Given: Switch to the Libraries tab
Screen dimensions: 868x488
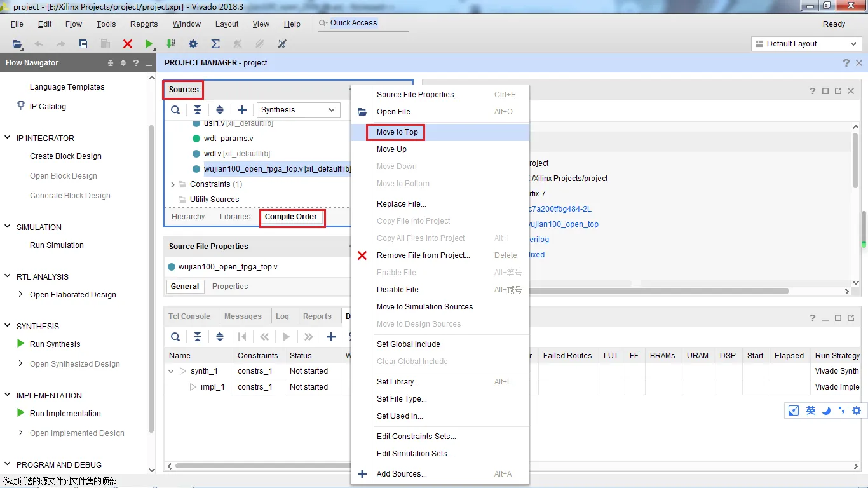Looking at the screenshot, I should tap(235, 217).
